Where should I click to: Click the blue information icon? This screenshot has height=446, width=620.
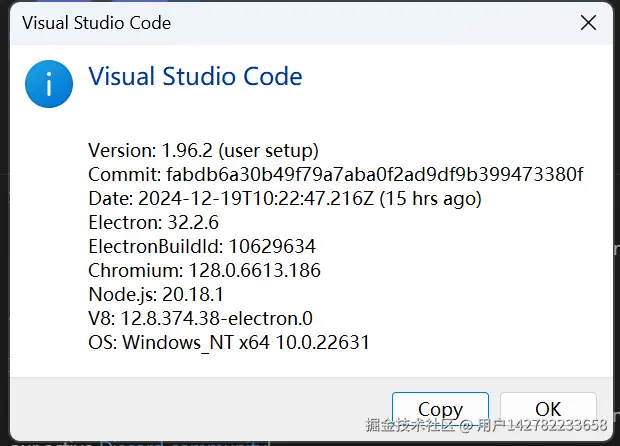coord(49,84)
